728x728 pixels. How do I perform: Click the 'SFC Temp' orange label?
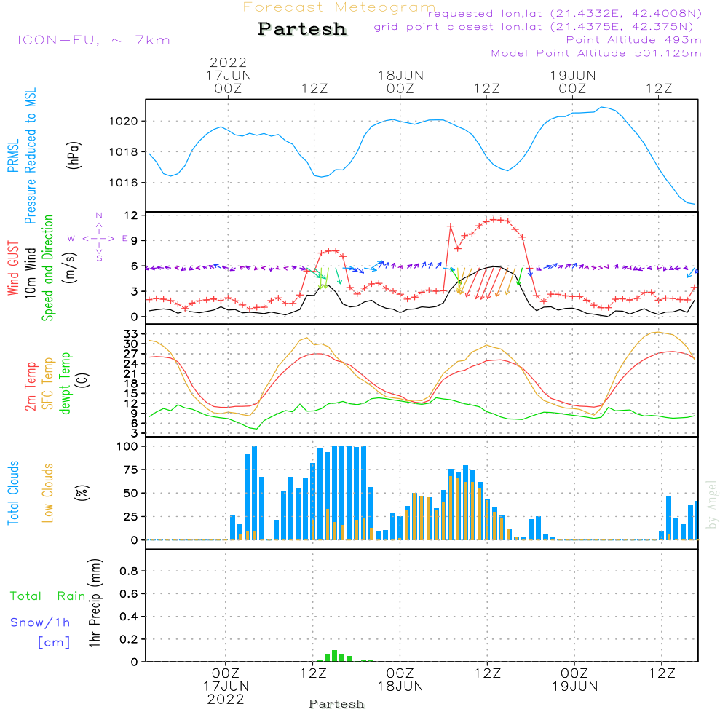(x=48, y=384)
